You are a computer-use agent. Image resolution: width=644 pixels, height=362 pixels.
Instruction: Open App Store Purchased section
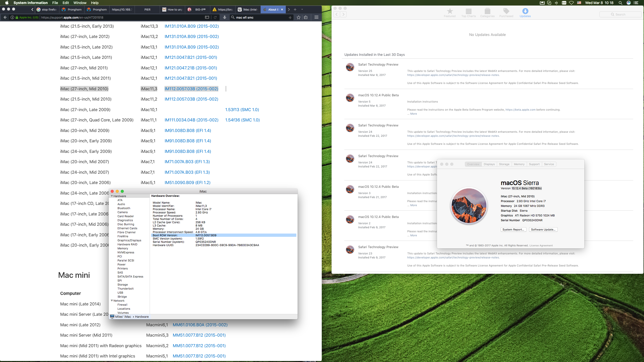pyautogui.click(x=506, y=13)
